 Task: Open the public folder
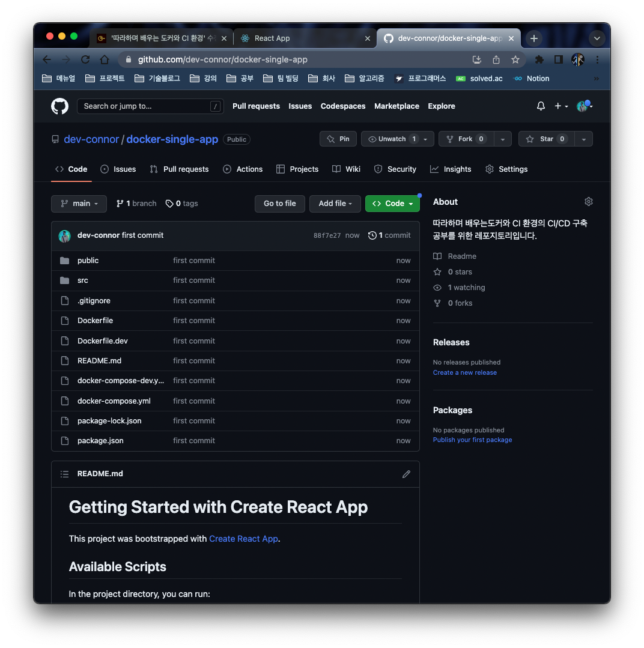click(88, 261)
